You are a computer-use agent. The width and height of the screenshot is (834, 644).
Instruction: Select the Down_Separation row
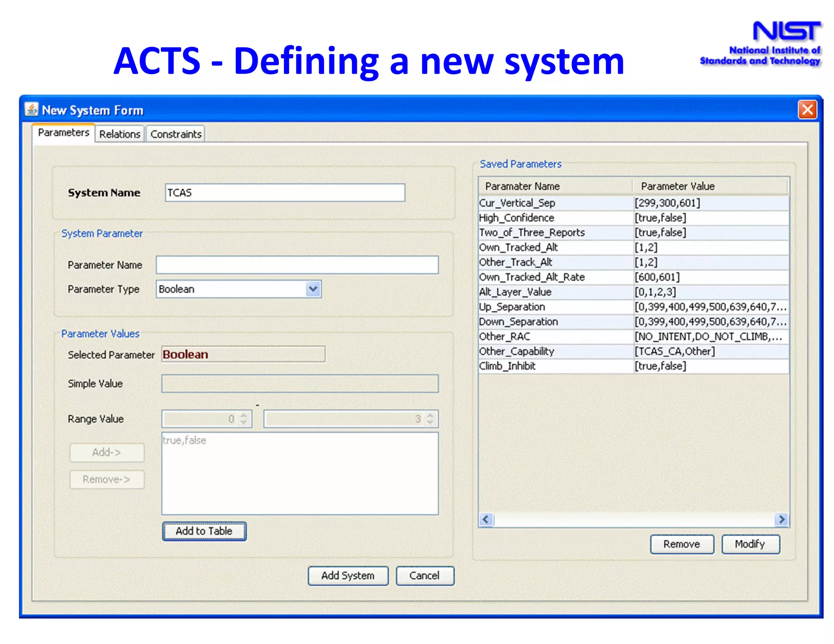(x=634, y=322)
